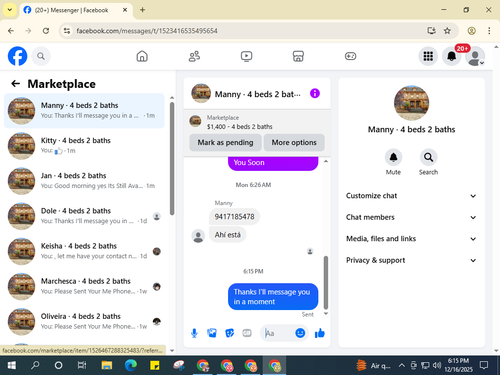Open the emoji picker smiley icon
Image resolution: width=500 pixels, height=375 pixels.
coord(300,333)
